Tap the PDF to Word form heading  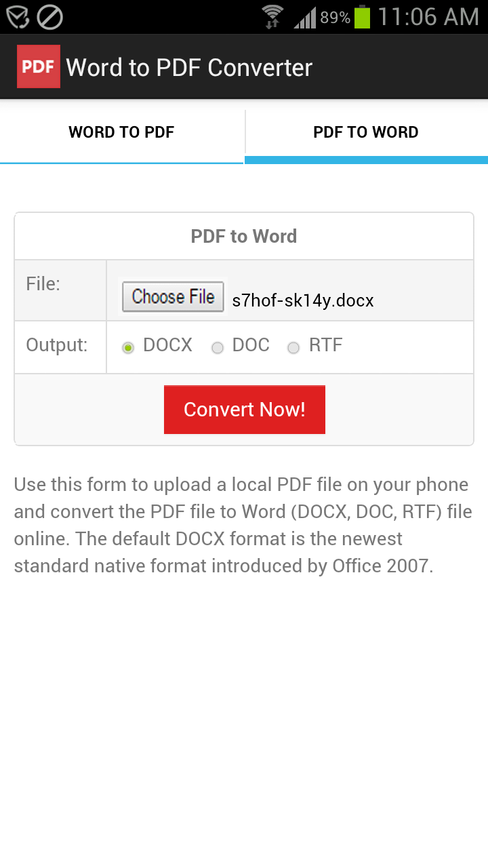click(x=244, y=236)
